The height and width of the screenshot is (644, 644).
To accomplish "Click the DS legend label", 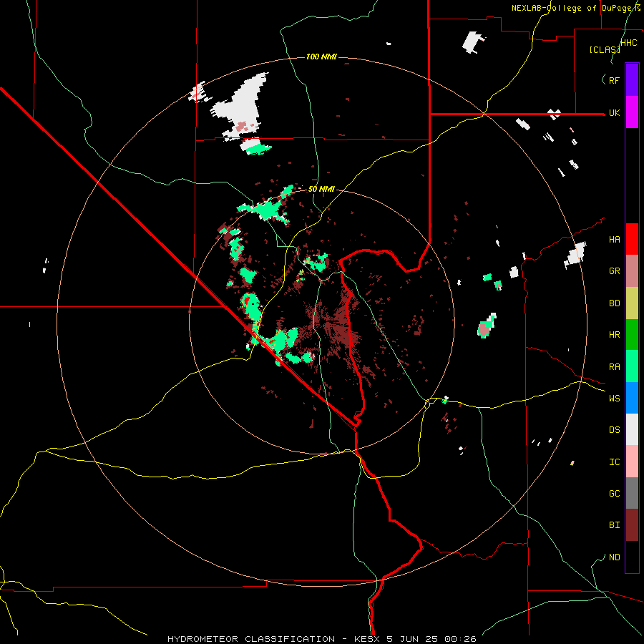I will 614,430.
